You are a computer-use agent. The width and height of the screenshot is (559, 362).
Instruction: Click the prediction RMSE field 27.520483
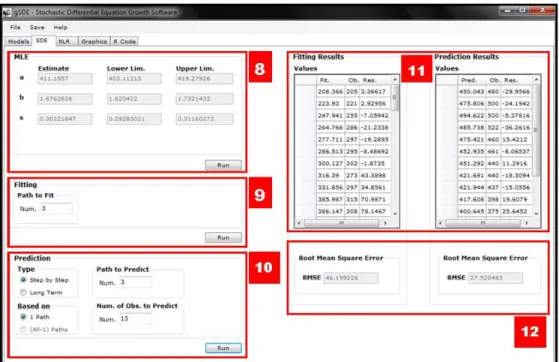coord(496,278)
